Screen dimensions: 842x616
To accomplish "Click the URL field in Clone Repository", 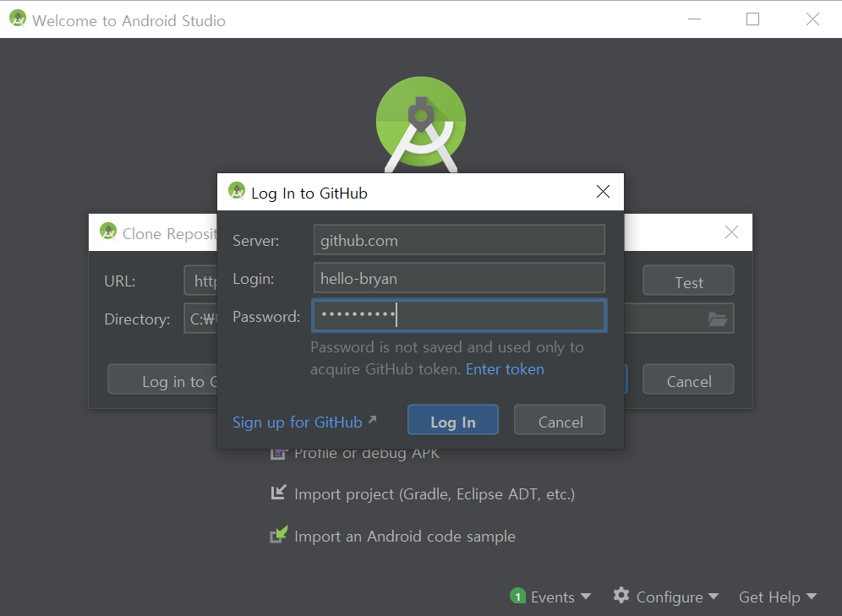I will point(201,280).
